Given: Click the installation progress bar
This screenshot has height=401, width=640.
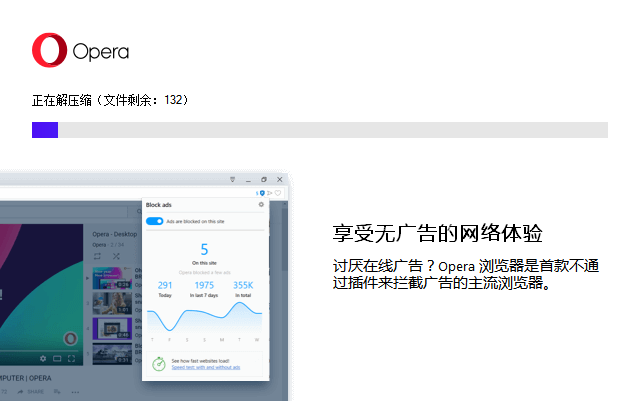Looking at the screenshot, I should (x=320, y=130).
